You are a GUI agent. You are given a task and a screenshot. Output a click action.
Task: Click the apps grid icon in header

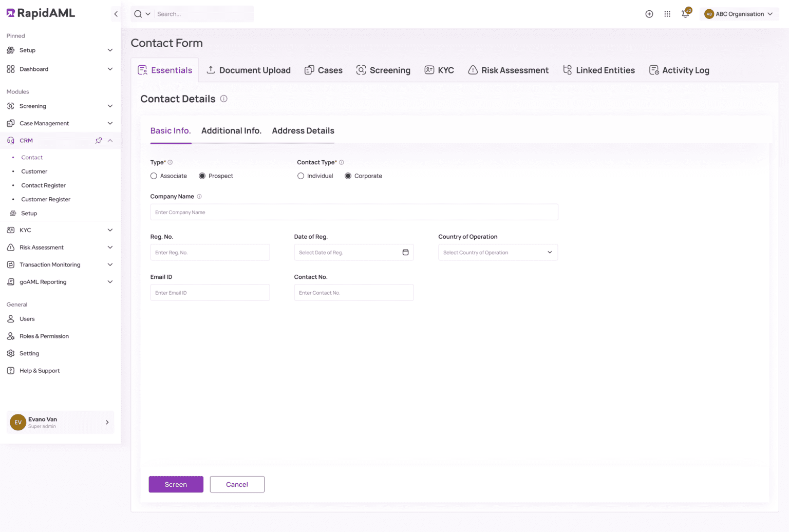coord(667,14)
